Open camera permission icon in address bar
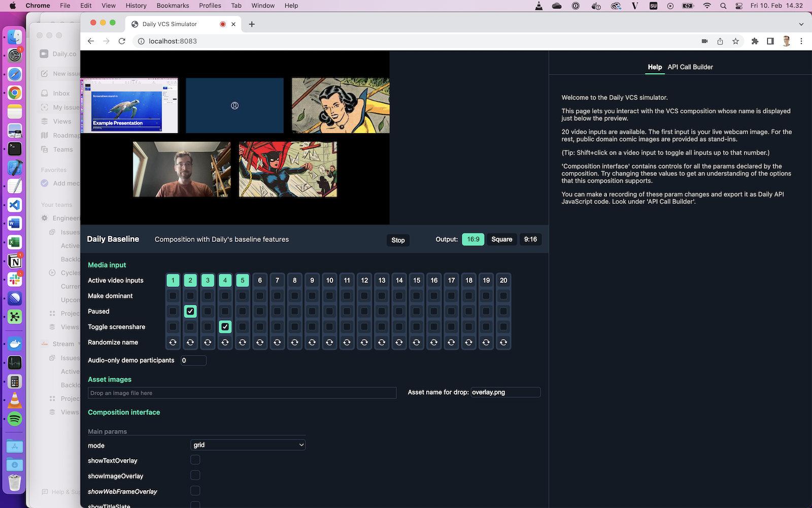 [x=704, y=41]
